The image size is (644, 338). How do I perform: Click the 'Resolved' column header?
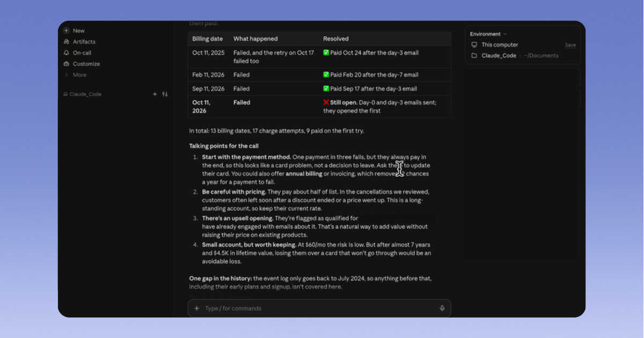[x=336, y=39]
